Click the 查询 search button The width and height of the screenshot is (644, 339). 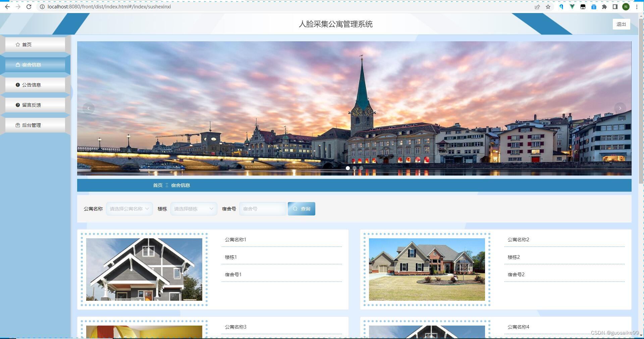click(x=302, y=209)
